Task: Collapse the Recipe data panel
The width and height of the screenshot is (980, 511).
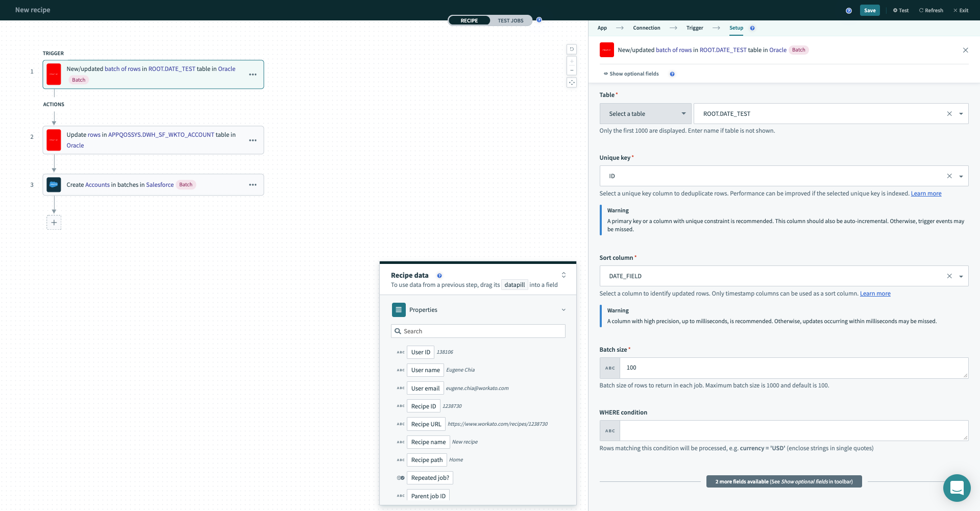Action: pyautogui.click(x=563, y=275)
